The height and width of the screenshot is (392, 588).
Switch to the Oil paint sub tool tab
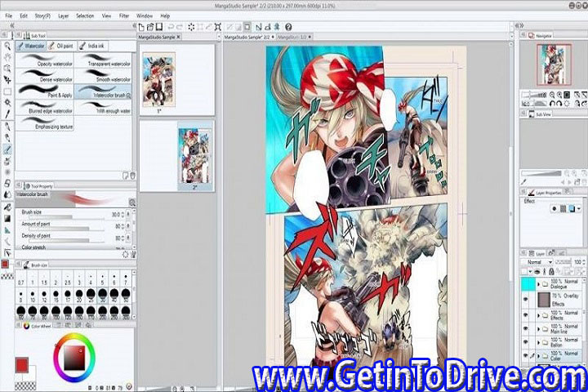coord(61,46)
